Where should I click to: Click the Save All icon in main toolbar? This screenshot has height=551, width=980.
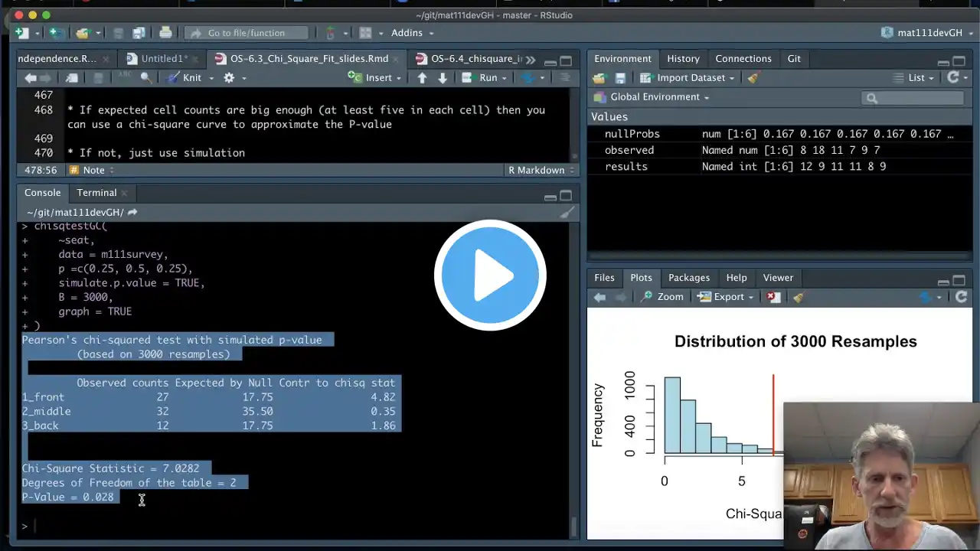(x=139, y=33)
